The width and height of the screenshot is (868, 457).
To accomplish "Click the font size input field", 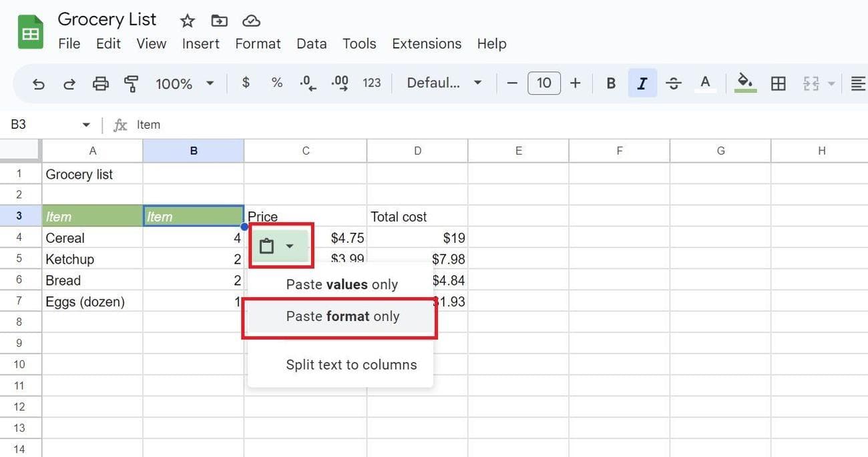I will coord(544,83).
